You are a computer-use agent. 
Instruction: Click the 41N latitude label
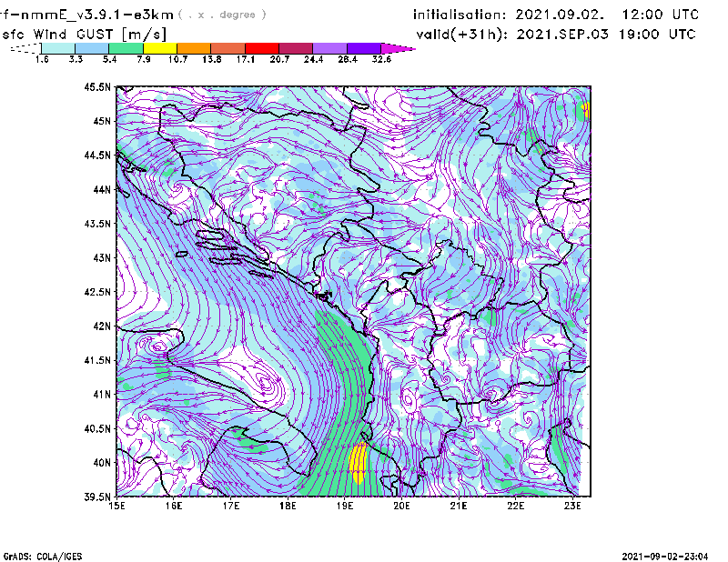point(102,395)
